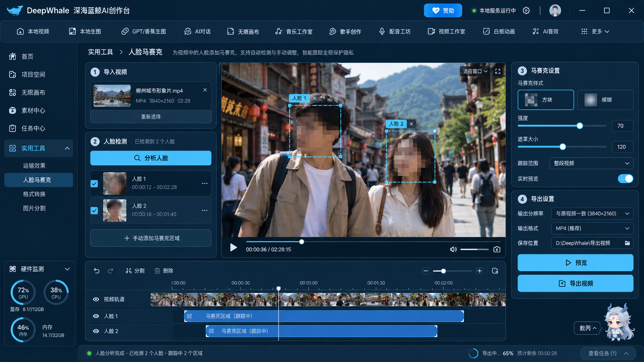
Task: Take a snapshot with the camera icon
Action: click(497, 249)
